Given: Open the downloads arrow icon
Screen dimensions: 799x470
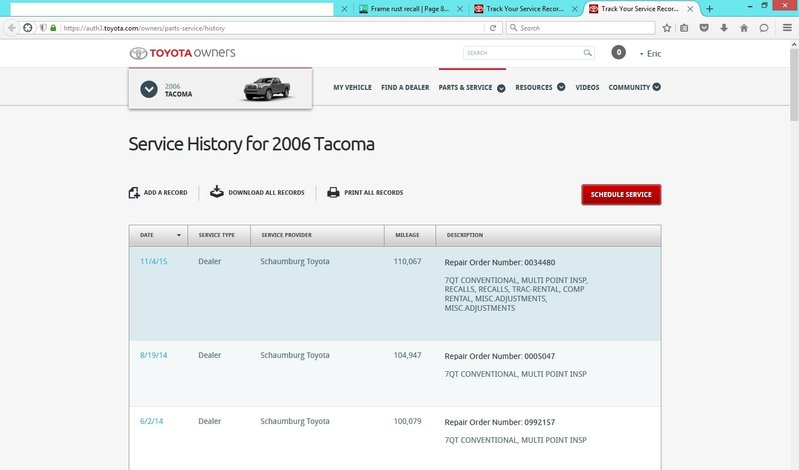Looking at the screenshot, I should (724, 28).
